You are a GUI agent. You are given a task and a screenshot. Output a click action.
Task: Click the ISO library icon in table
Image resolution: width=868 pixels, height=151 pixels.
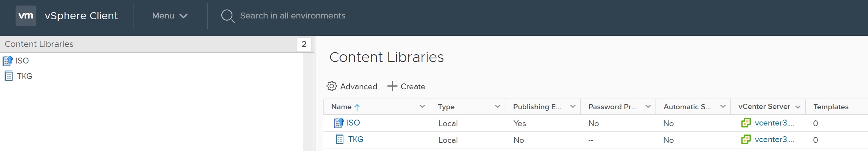click(x=339, y=123)
